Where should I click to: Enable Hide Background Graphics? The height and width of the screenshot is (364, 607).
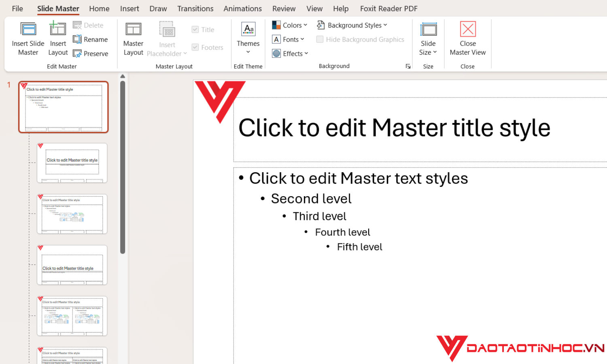coord(320,39)
